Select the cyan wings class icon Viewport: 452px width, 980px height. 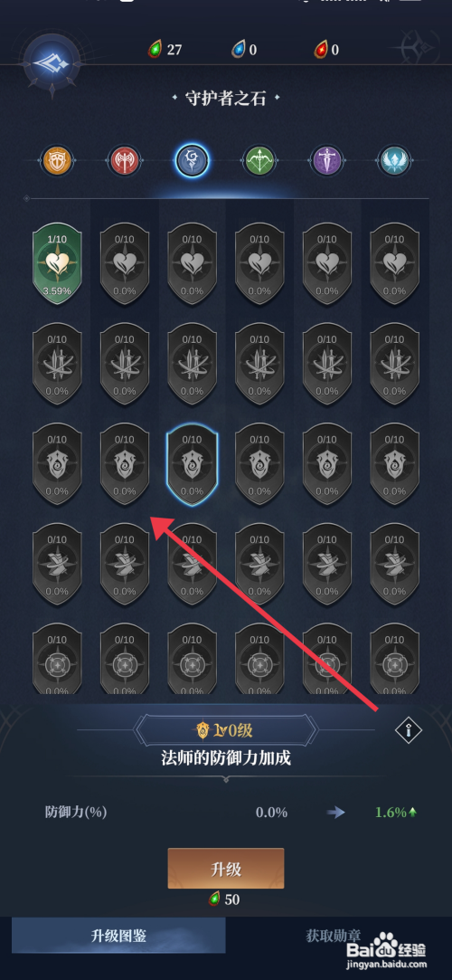point(394,161)
